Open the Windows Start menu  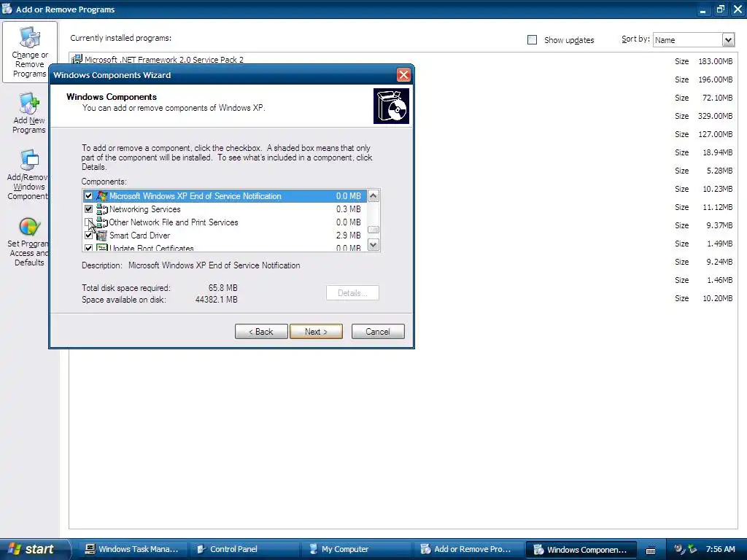[x=34, y=549]
